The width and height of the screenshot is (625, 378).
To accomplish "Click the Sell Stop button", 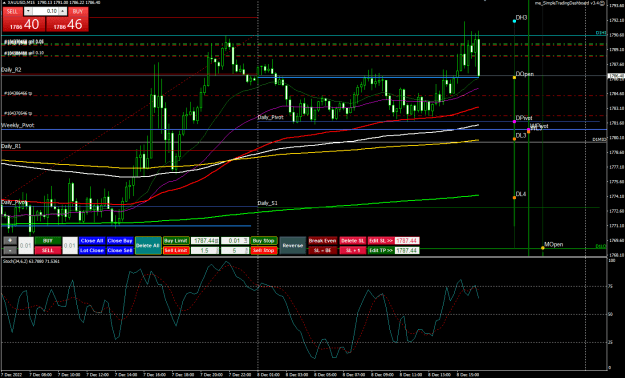I will click(264, 250).
